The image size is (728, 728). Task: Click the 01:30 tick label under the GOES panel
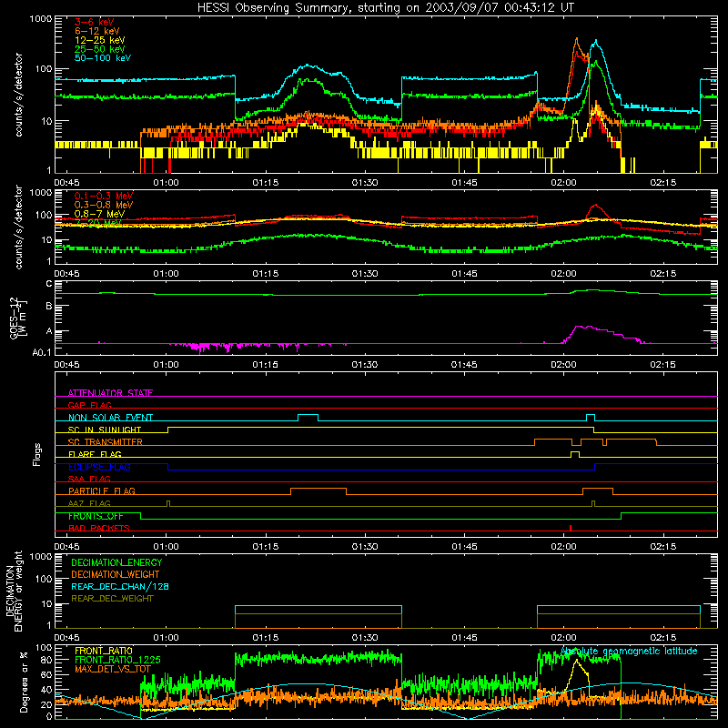click(365, 365)
